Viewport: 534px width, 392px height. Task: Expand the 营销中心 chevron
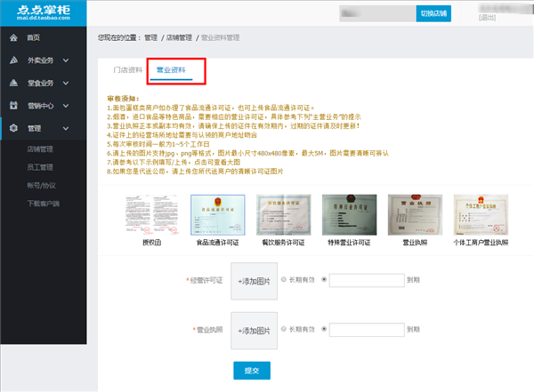[66, 106]
